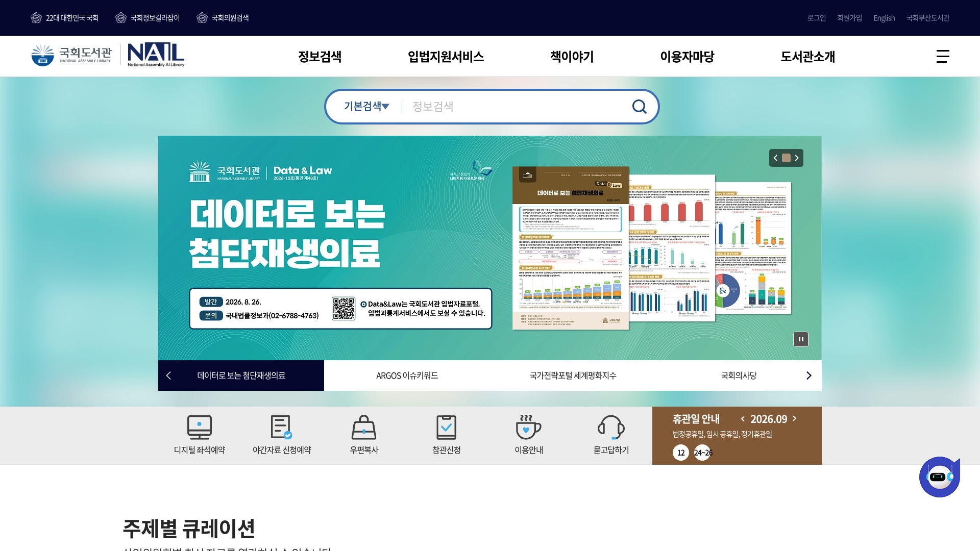
Task: Open the hamburger full menu icon
Action: [943, 56]
